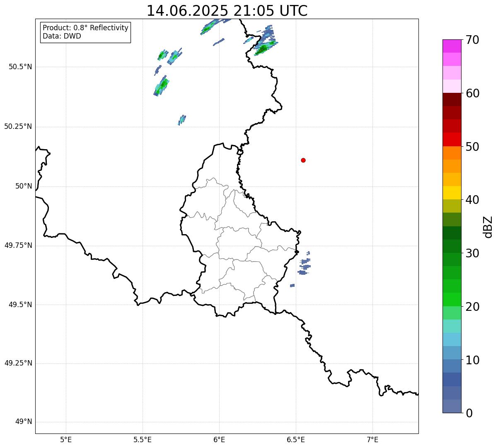
Task: Click the 49.25°N latitude label
Action: pyautogui.click(x=18, y=363)
